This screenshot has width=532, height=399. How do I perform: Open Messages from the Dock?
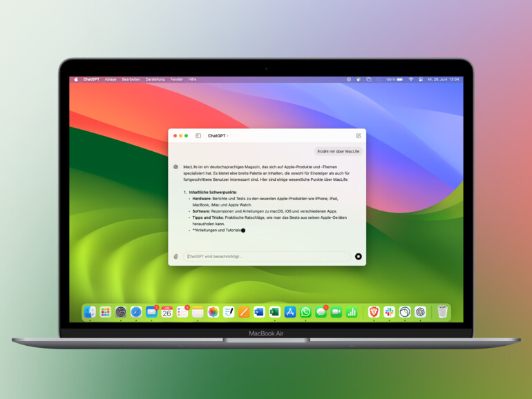[321, 312]
